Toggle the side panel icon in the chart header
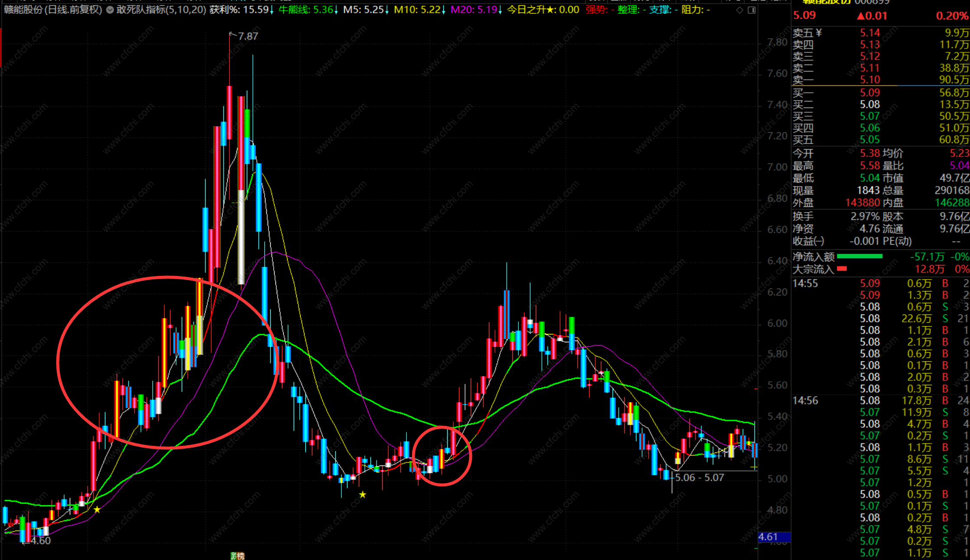970x560 pixels. [x=752, y=10]
